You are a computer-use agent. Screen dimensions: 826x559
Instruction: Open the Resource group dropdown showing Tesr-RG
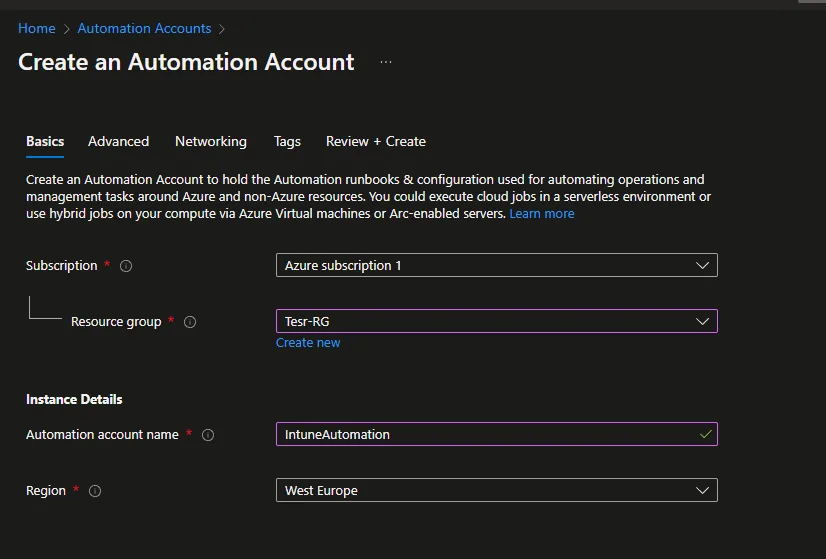pos(497,321)
